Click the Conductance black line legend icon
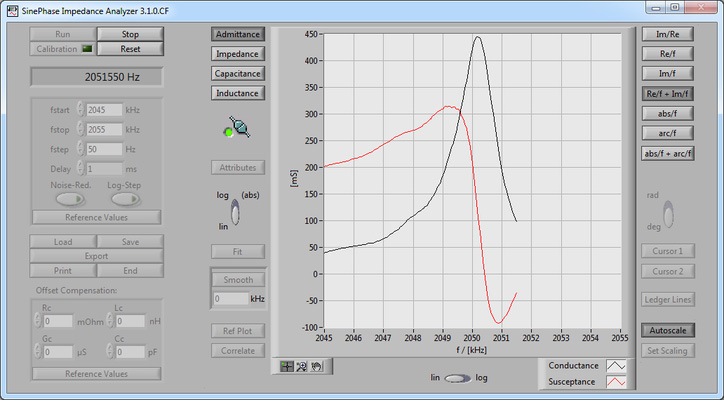 [617, 366]
